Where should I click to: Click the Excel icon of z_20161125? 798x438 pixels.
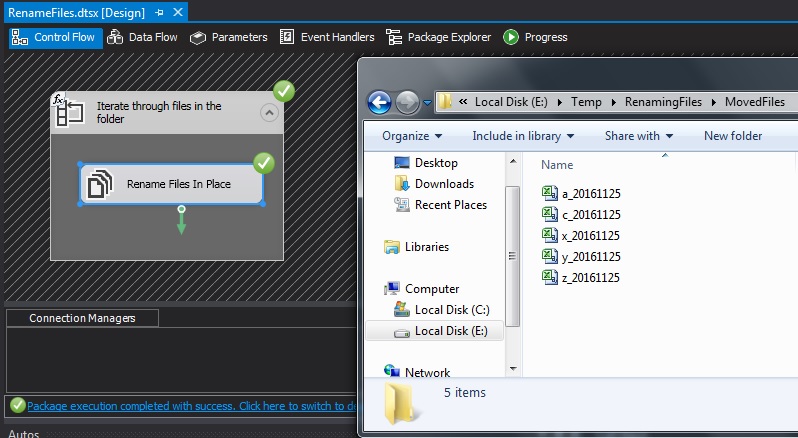[550, 277]
